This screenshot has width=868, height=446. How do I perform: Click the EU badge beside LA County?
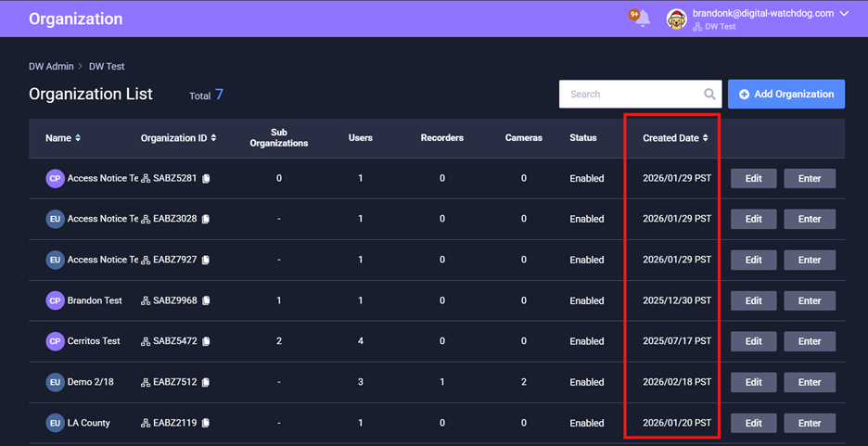(55, 423)
